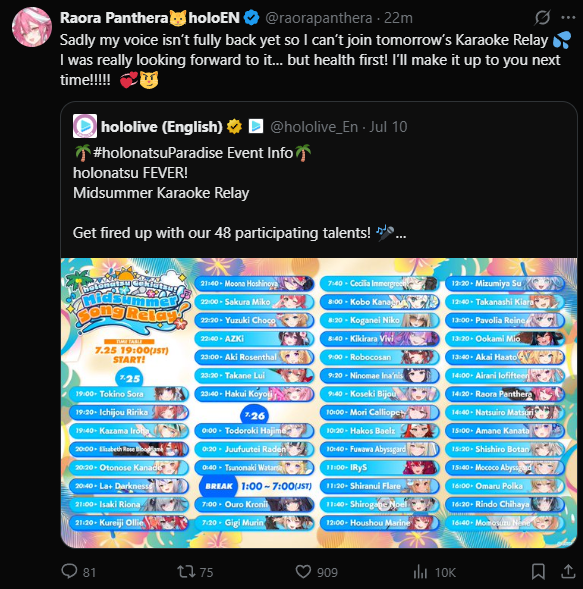583x589 pixels.
Task: Click the gold verified badge on hololive
Action: [234, 127]
